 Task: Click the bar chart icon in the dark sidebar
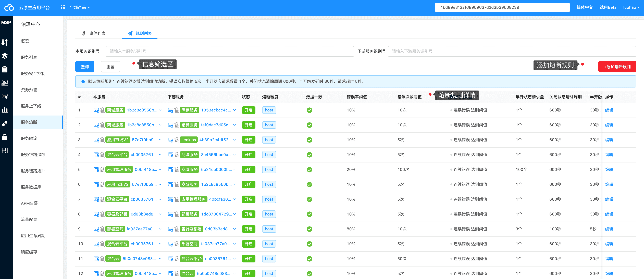point(5,110)
